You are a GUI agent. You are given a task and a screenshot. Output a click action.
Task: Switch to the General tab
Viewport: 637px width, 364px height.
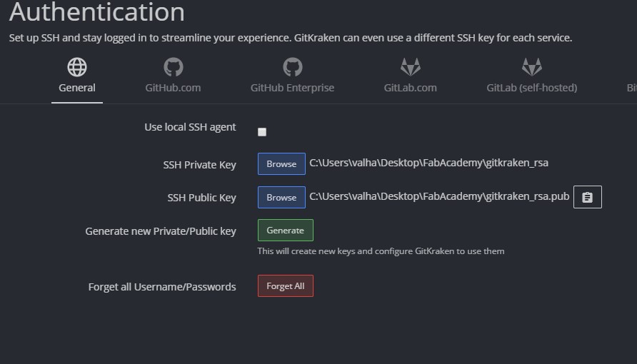pyautogui.click(x=77, y=88)
